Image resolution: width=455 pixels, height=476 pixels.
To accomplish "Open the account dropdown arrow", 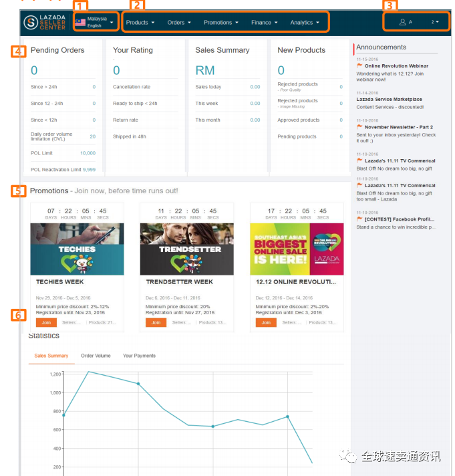I will (x=437, y=22).
